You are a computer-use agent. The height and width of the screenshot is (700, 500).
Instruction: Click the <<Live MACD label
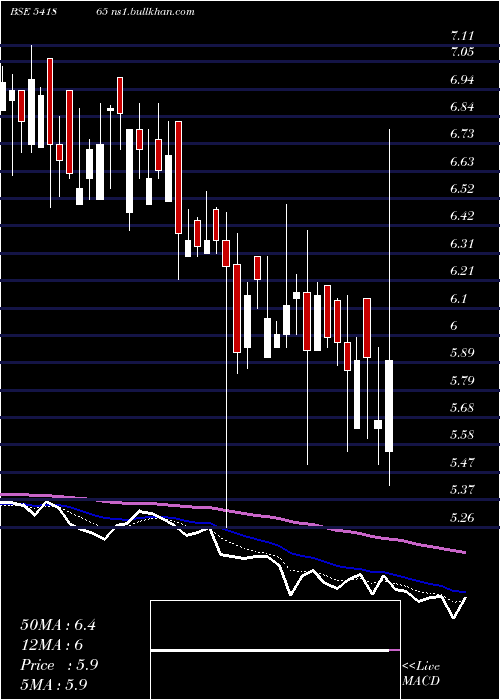[x=421, y=673]
